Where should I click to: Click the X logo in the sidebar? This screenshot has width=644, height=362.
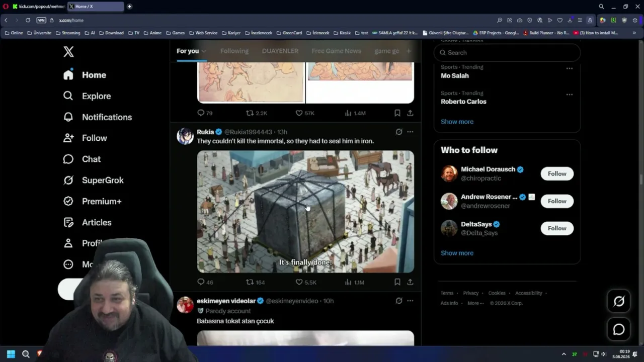pyautogui.click(x=68, y=51)
